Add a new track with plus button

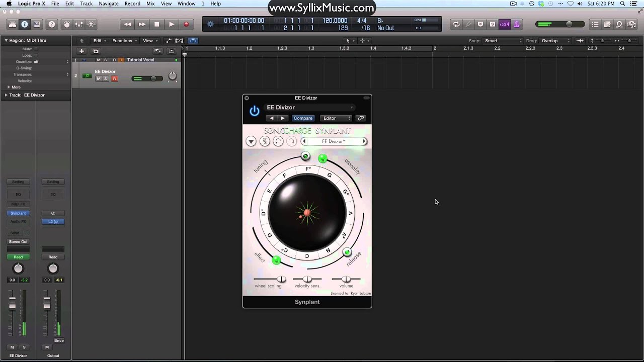(x=82, y=51)
